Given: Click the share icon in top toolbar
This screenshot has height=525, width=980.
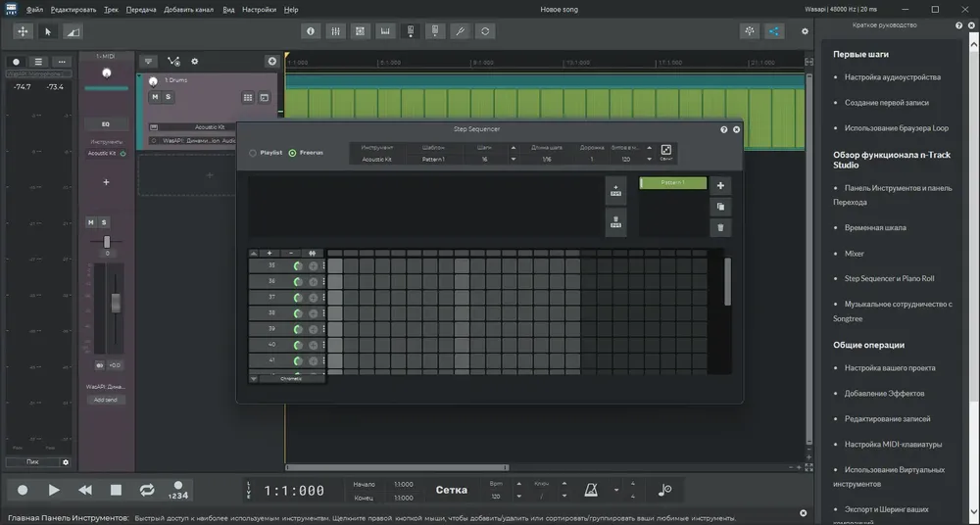Looking at the screenshot, I should tap(774, 31).
